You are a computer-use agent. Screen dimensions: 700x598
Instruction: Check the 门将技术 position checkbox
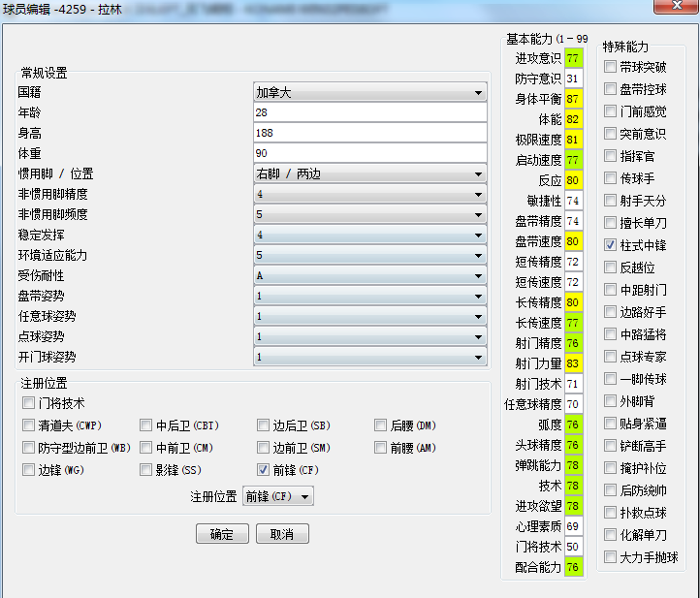(x=28, y=403)
